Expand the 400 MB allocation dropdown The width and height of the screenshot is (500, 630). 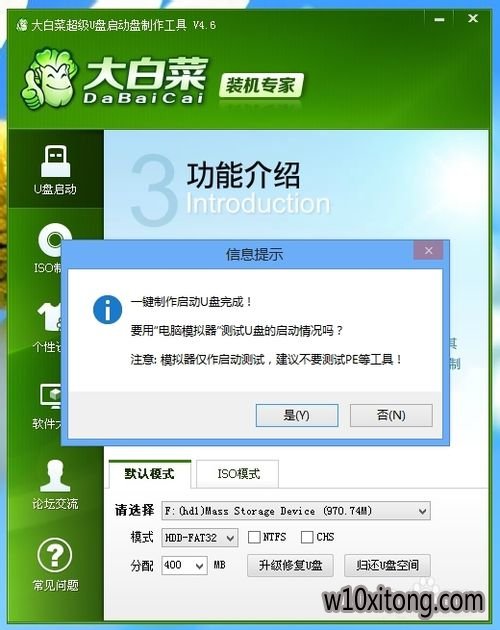[x=184, y=565]
